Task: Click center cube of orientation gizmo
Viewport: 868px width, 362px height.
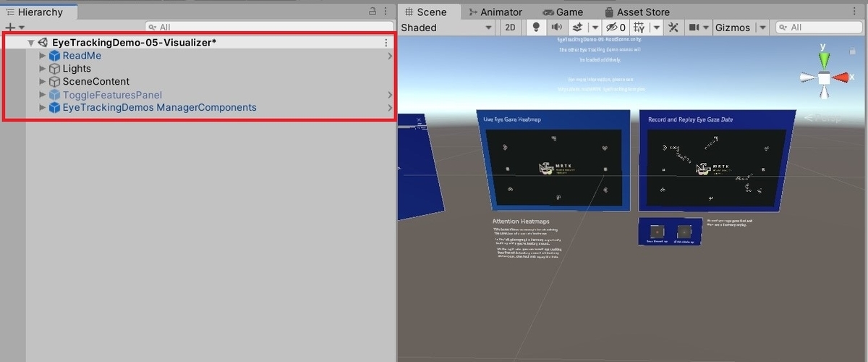Action: point(823,78)
